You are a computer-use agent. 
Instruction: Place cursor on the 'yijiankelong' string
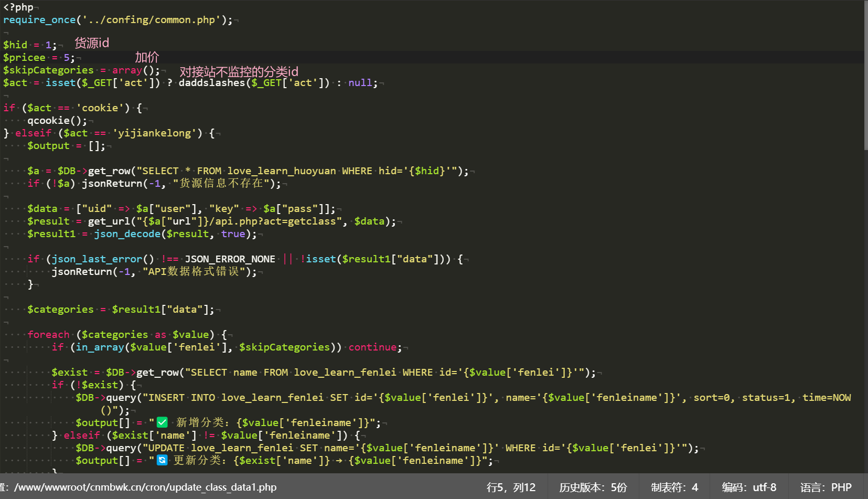click(x=154, y=133)
